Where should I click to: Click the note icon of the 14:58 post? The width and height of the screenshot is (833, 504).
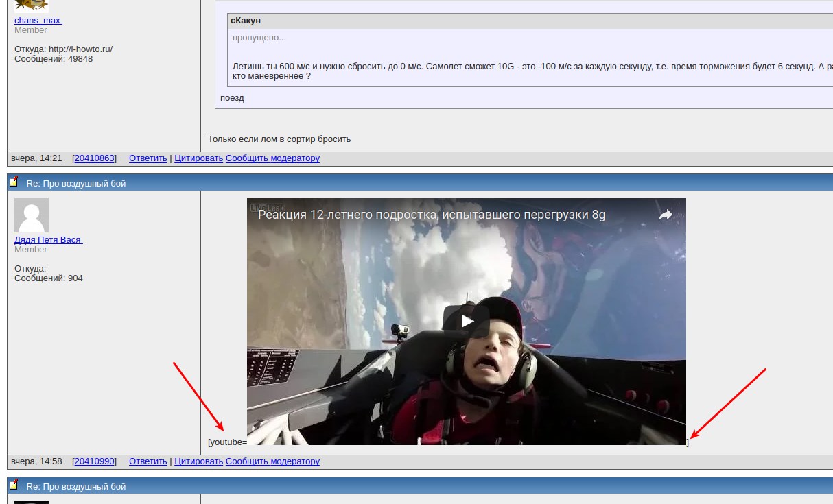[x=14, y=182]
